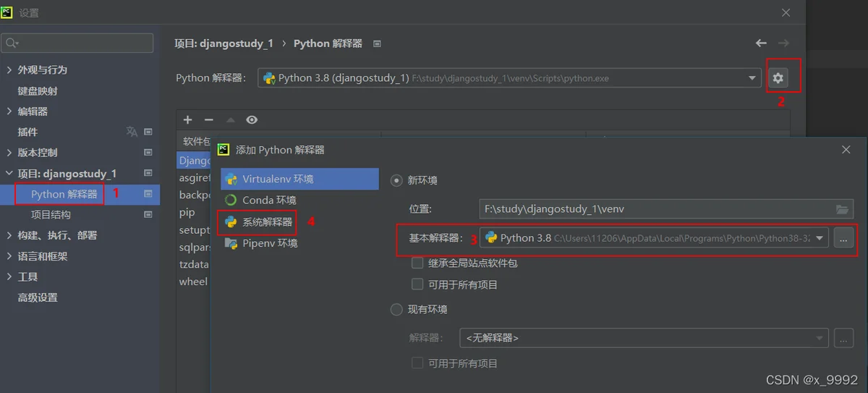Click project-scope icon beside 版本控制
Viewport: 868px width, 393px height.
point(148,153)
